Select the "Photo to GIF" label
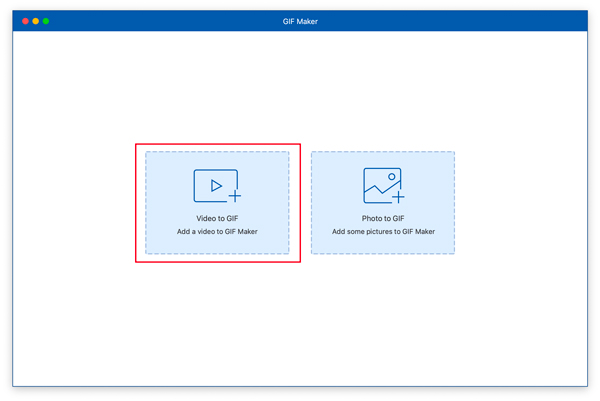600x401 pixels. (x=383, y=218)
